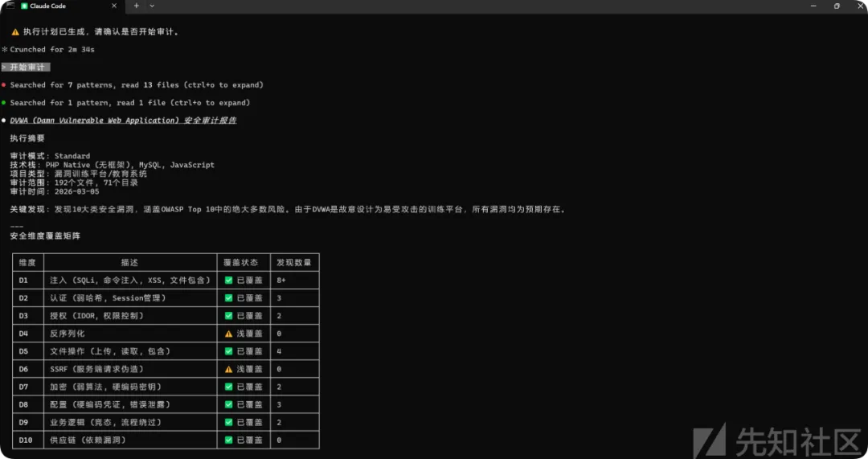Click the '已覆盖' status in row D10
This screenshot has width=868, height=459.
250,441
